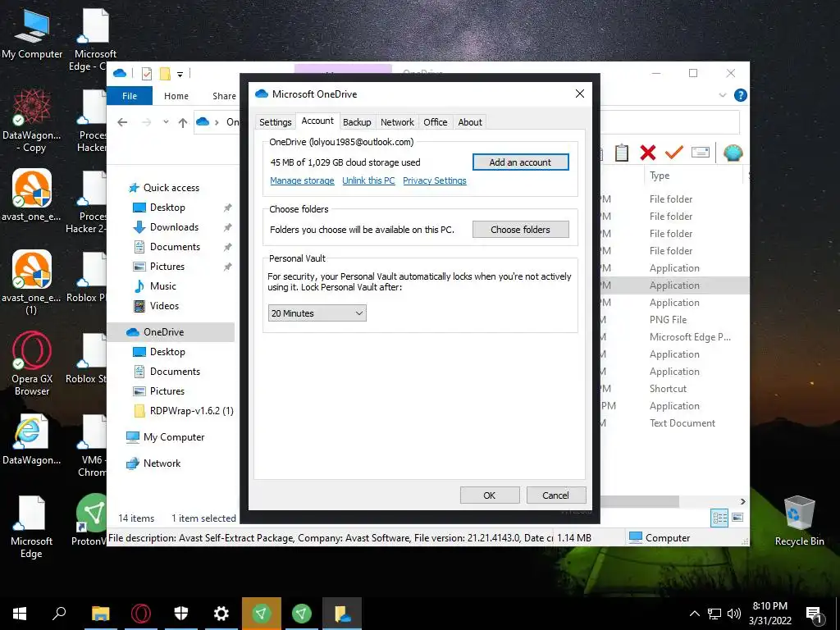Open the Backup tab in OneDrive dialog
This screenshot has height=630, width=840.
[x=357, y=122]
